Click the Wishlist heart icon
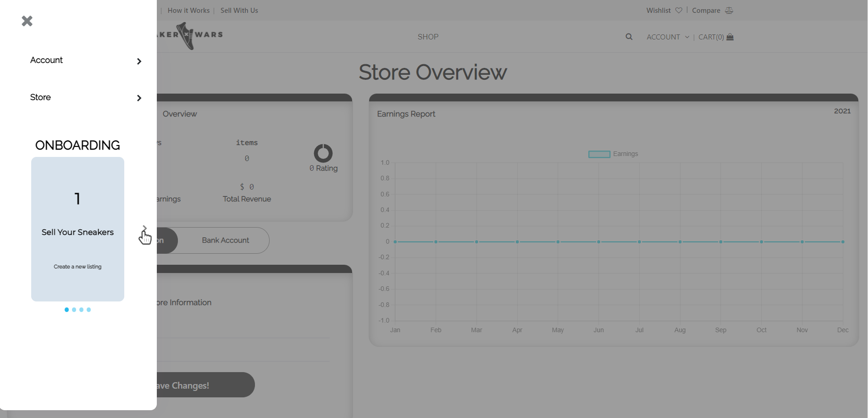The width and height of the screenshot is (868, 418). (x=679, y=11)
